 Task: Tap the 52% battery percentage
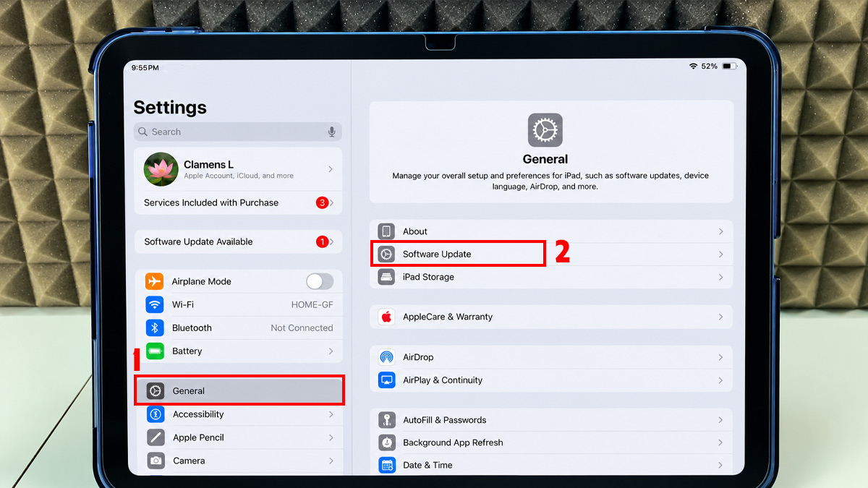pyautogui.click(x=709, y=66)
